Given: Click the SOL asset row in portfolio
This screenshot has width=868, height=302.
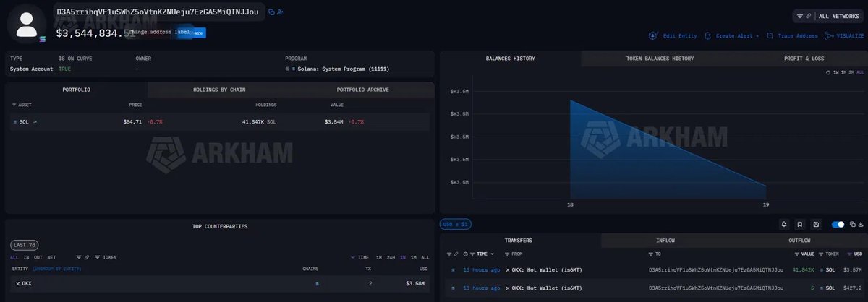Looking at the screenshot, I should point(219,122).
